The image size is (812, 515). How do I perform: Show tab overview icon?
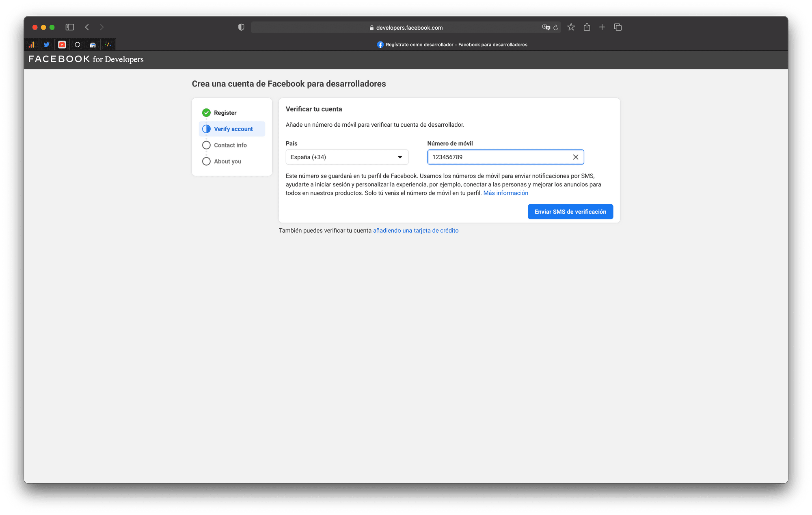pyautogui.click(x=618, y=27)
